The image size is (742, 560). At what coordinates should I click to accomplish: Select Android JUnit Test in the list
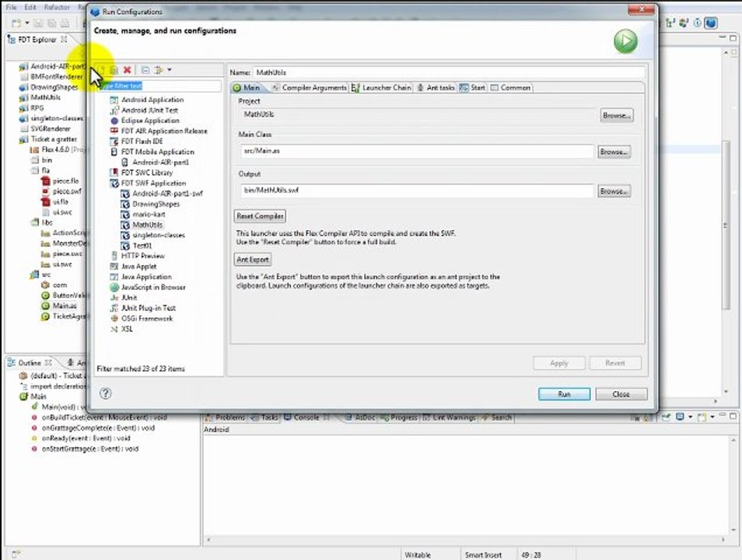pyautogui.click(x=149, y=110)
